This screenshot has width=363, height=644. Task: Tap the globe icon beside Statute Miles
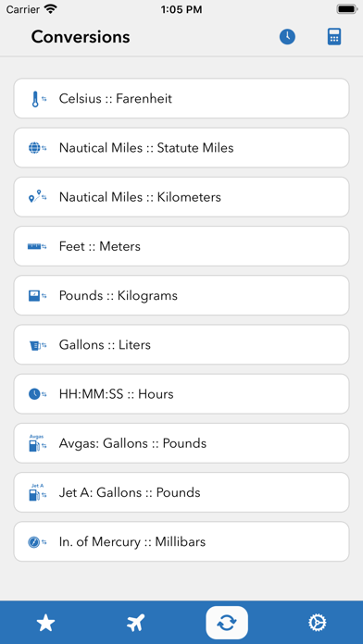coord(37,148)
